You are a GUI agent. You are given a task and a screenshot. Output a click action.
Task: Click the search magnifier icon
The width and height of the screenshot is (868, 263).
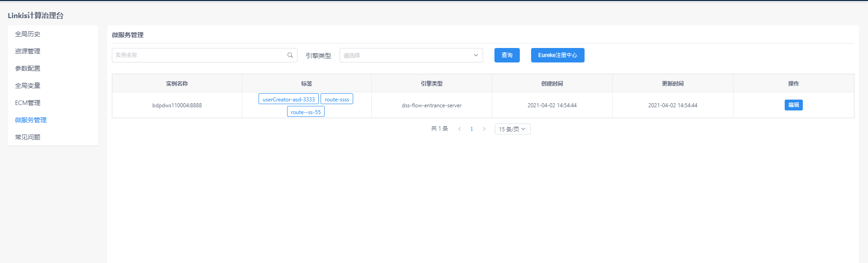(x=290, y=55)
